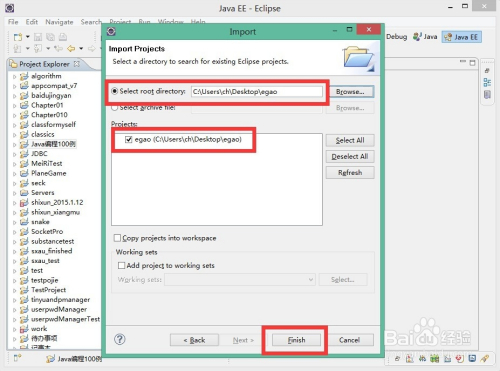The width and height of the screenshot is (500, 371).
Task: Select the MeiRiTest project
Action: tap(47, 163)
